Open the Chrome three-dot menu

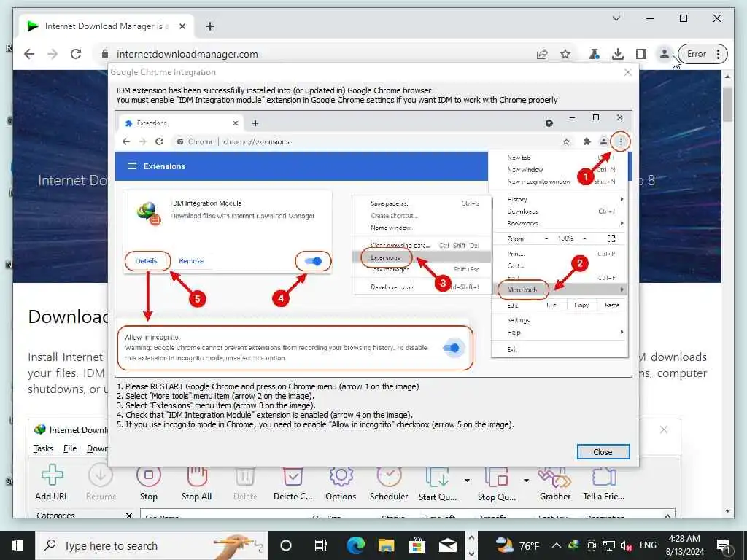click(x=718, y=54)
